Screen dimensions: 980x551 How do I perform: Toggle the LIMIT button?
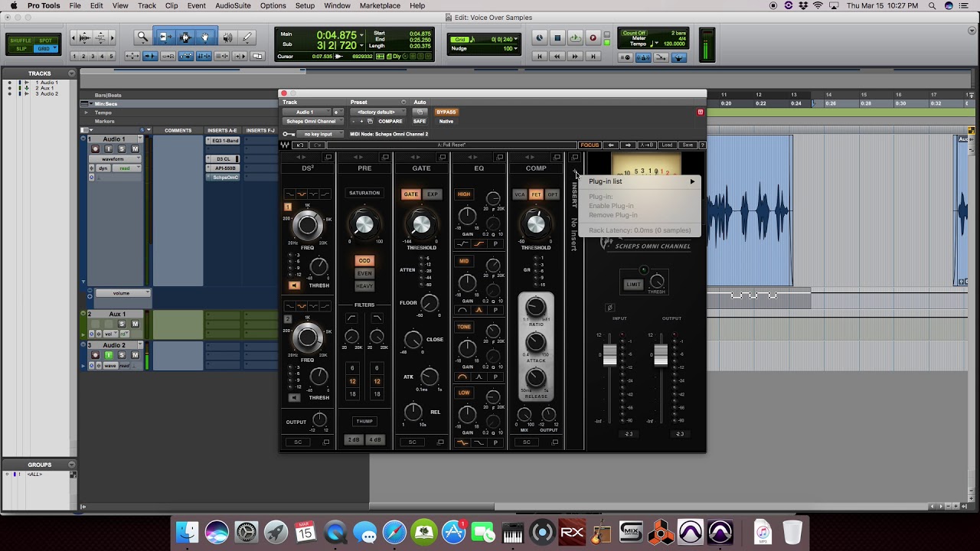633,285
